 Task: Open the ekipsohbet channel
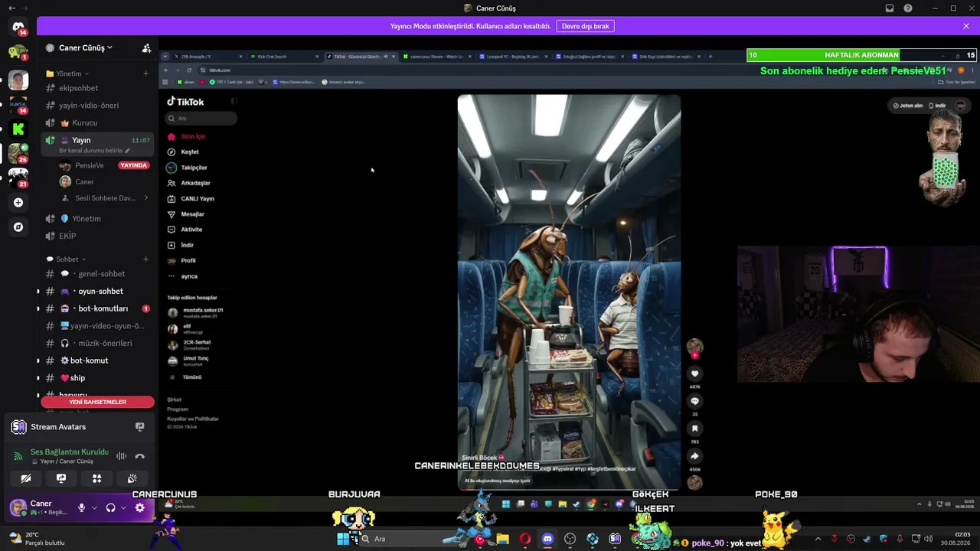pos(97,88)
